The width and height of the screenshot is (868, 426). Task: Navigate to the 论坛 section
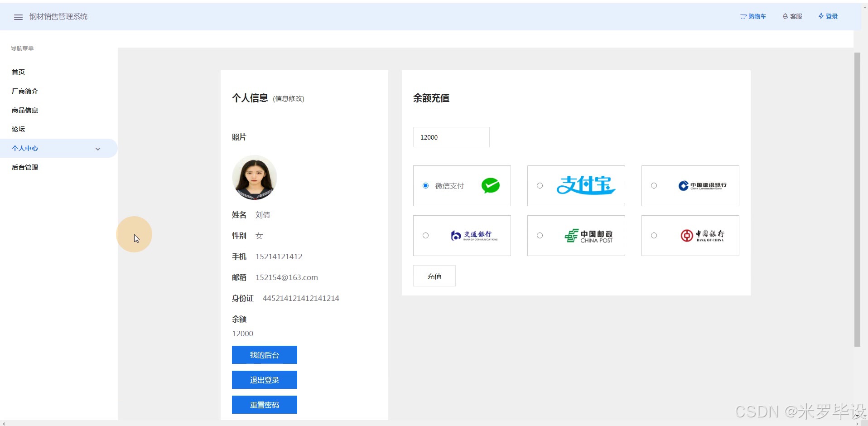[x=18, y=129]
